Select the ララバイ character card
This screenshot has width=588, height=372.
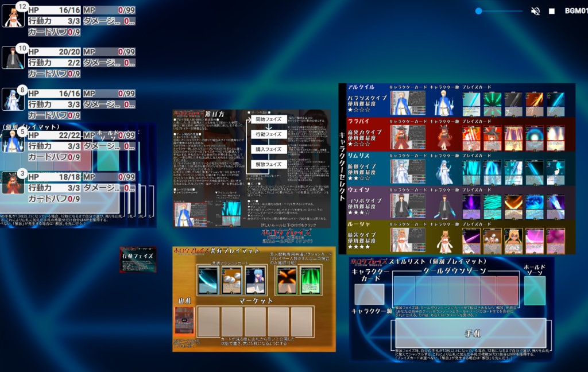point(408,137)
